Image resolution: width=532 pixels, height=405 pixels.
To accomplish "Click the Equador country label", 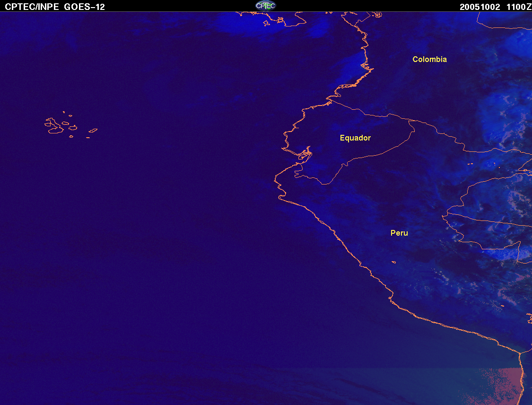I will click(355, 138).
